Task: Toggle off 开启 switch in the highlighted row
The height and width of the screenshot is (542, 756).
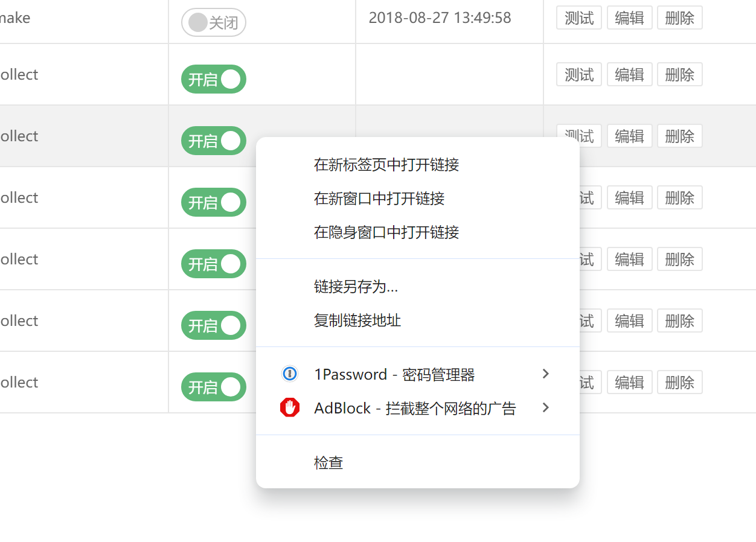Action: (x=214, y=141)
